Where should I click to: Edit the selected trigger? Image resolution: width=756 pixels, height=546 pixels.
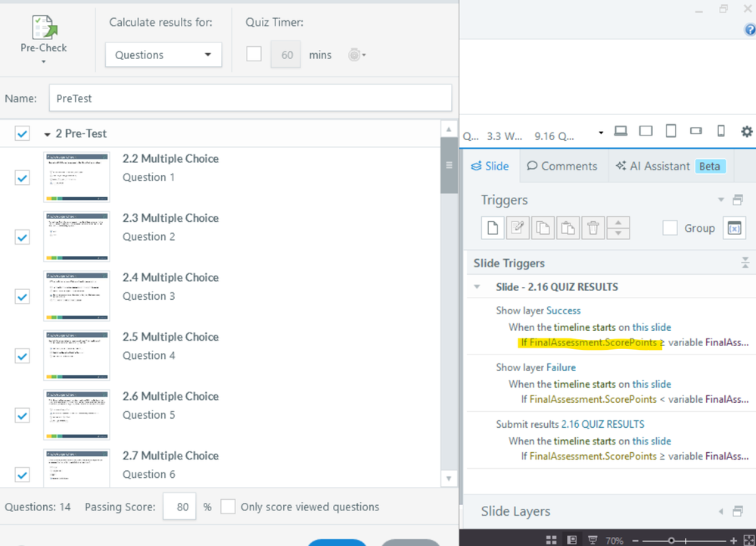coord(518,228)
